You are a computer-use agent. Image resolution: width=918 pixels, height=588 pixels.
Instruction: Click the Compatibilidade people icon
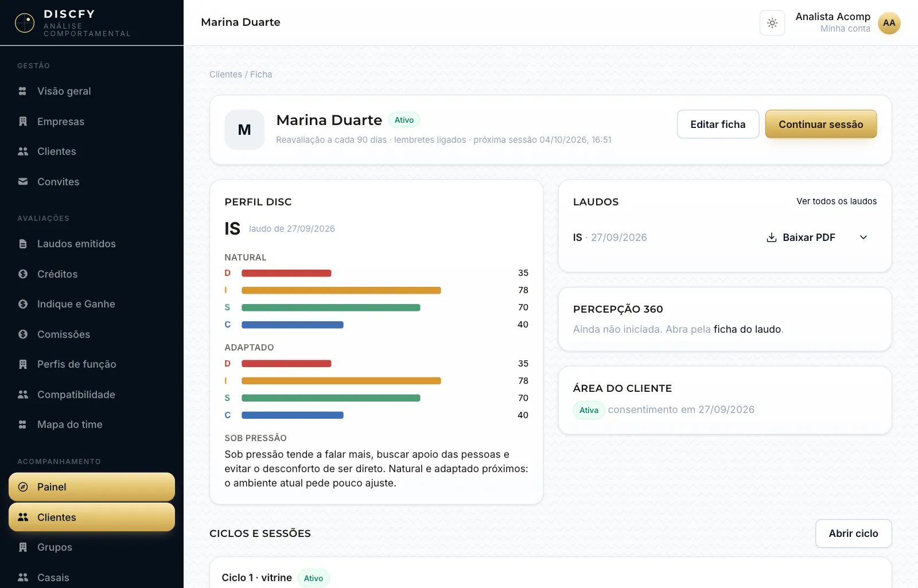[23, 395]
